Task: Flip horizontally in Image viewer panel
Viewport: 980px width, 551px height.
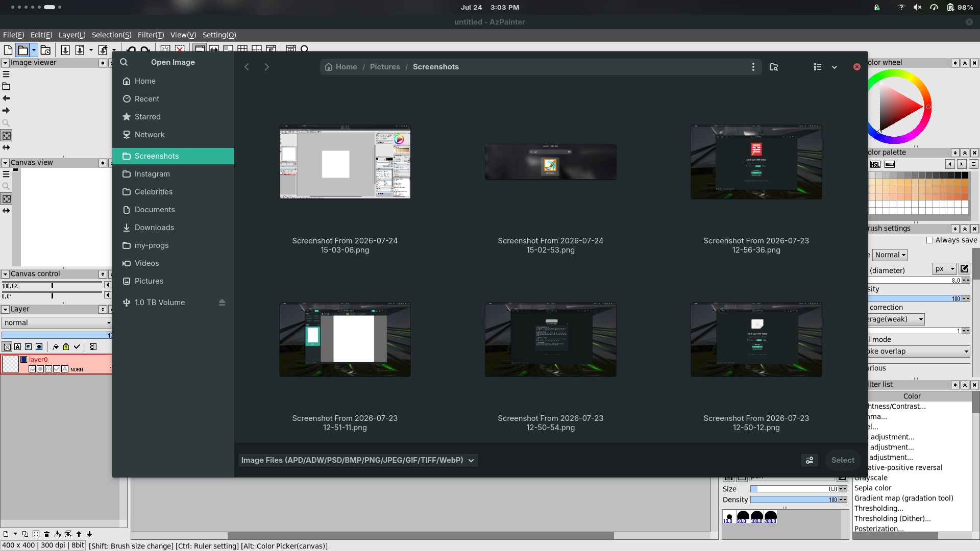Action: 6,147
